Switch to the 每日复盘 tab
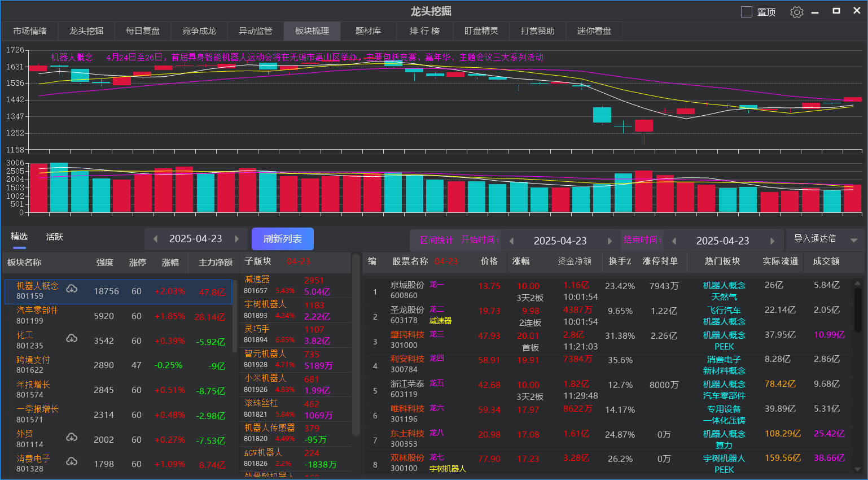868x480 pixels. coord(143,30)
